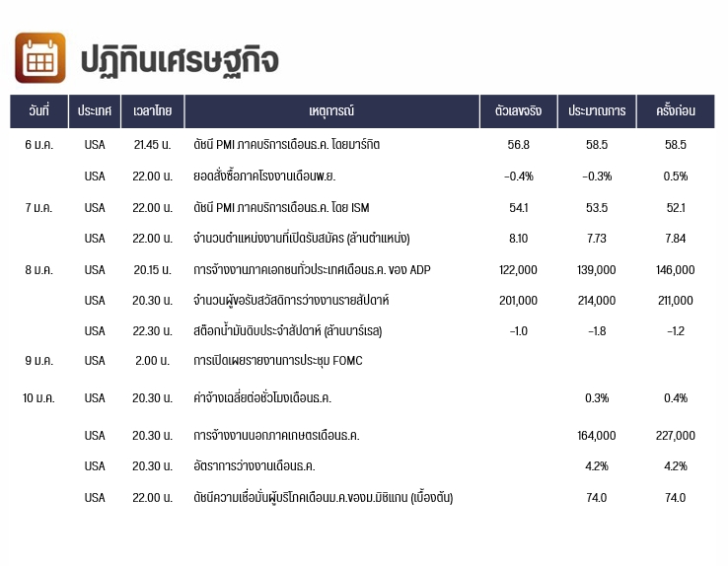Click the actual value 122,000
The width and height of the screenshot is (728, 566).
518,270
